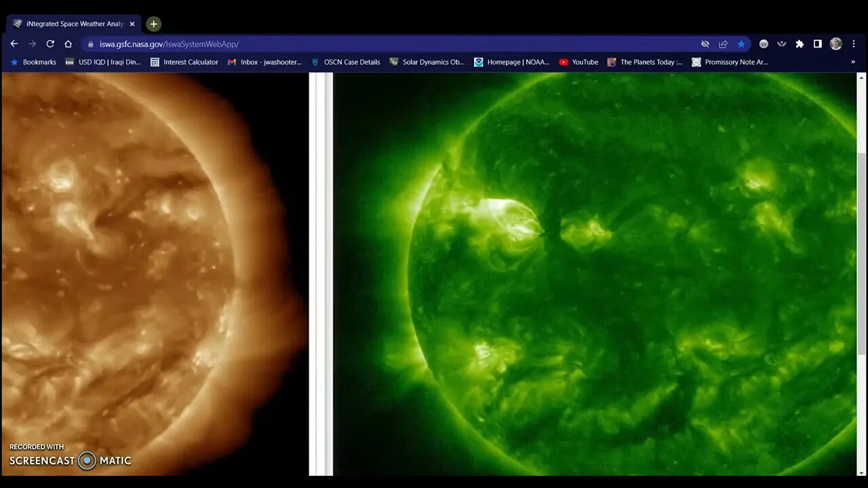Open the Interest Calculator bookmark
This screenshot has height=488, width=868.
(184, 62)
